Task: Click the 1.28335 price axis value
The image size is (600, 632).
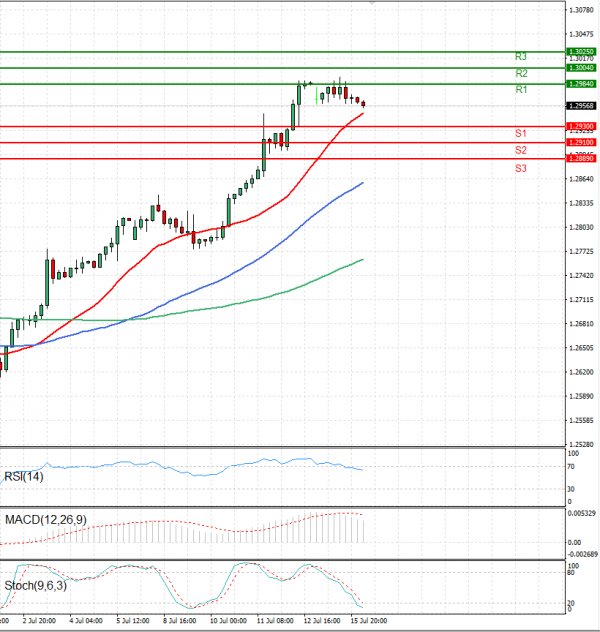Action: point(581,203)
